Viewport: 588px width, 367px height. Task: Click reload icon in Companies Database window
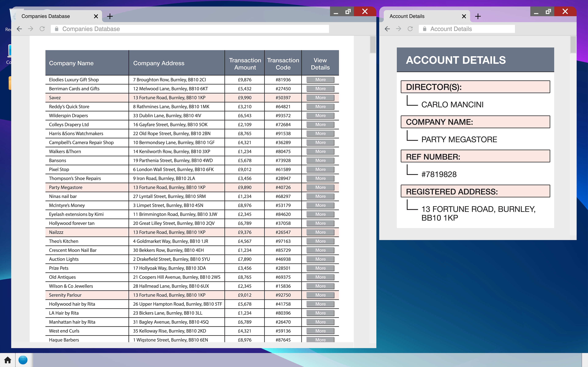pos(42,29)
